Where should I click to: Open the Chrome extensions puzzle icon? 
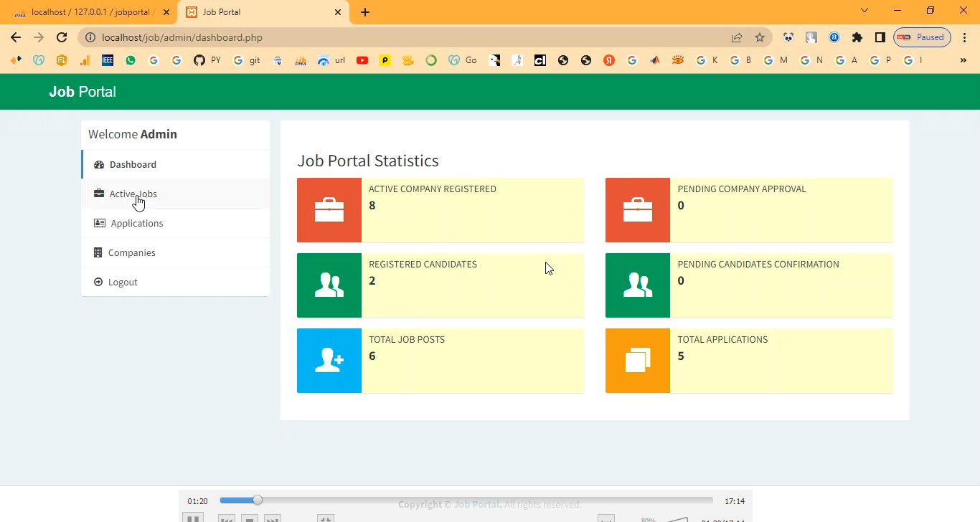[x=857, y=37]
